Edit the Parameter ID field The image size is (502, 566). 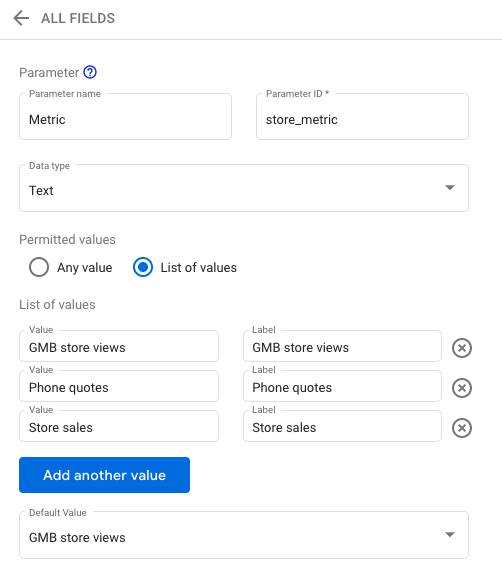pos(362,117)
